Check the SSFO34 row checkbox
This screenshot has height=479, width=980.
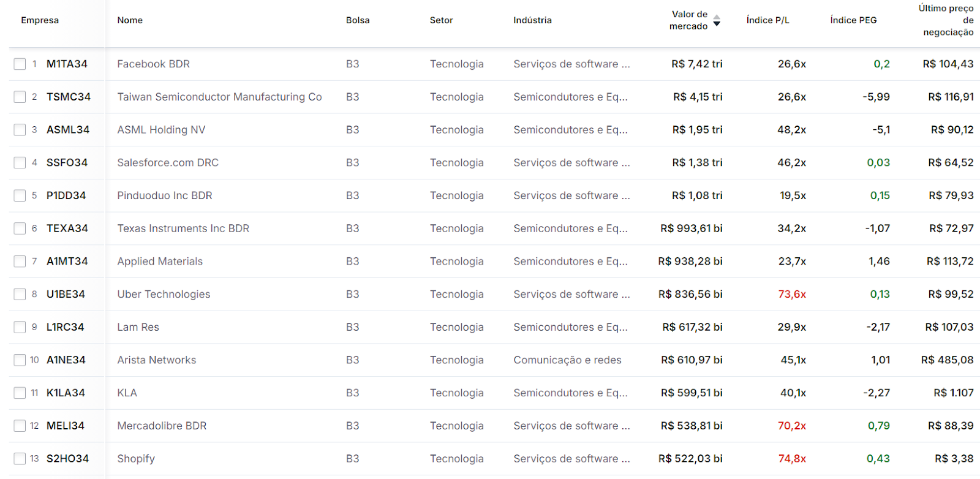[20, 162]
